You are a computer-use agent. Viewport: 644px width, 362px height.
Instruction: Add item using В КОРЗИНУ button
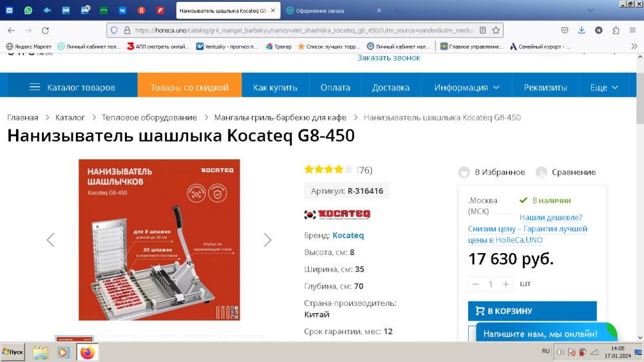tap(533, 311)
